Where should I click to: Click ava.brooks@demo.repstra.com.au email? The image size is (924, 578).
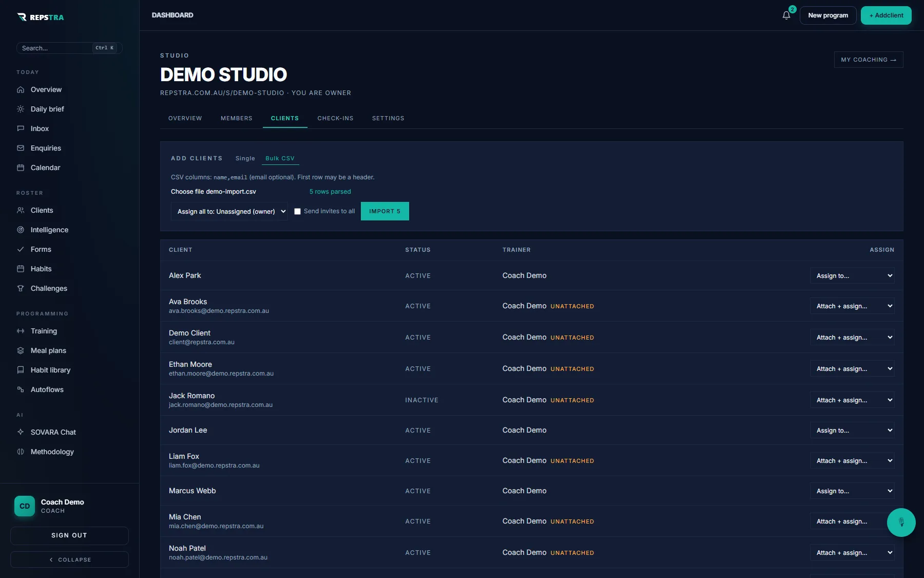point(219,311)
